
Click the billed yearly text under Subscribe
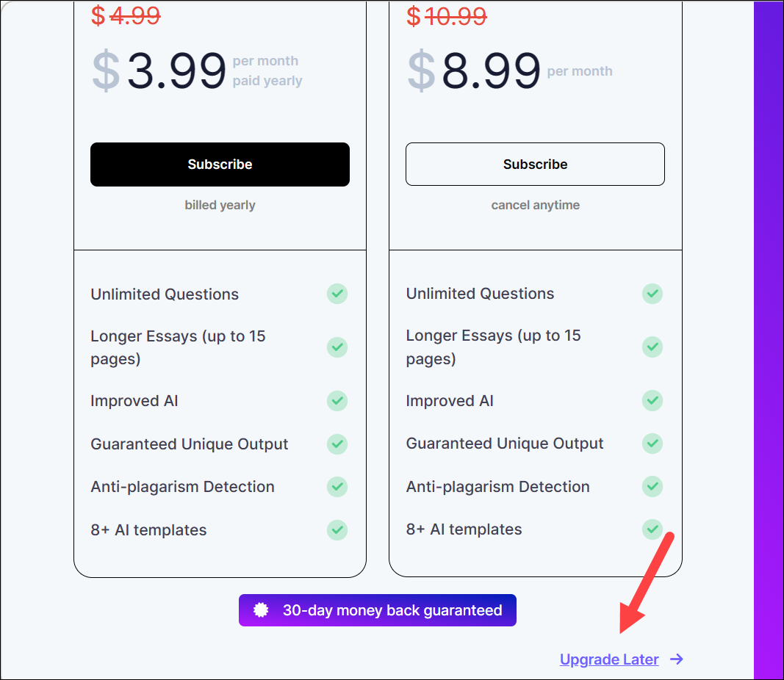220,205
